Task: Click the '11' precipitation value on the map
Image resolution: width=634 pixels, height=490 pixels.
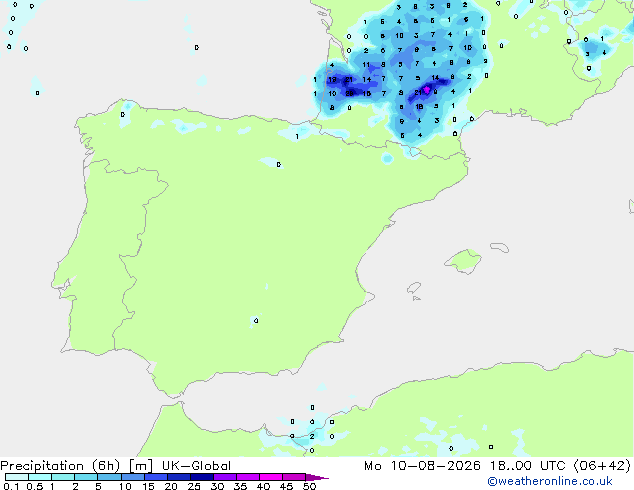Action: 366,65
